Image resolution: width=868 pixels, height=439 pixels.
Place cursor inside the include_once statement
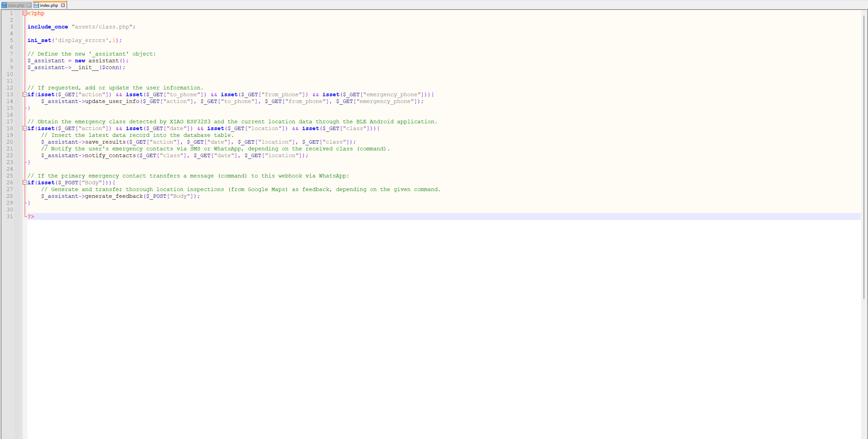[x=48, y=26]
